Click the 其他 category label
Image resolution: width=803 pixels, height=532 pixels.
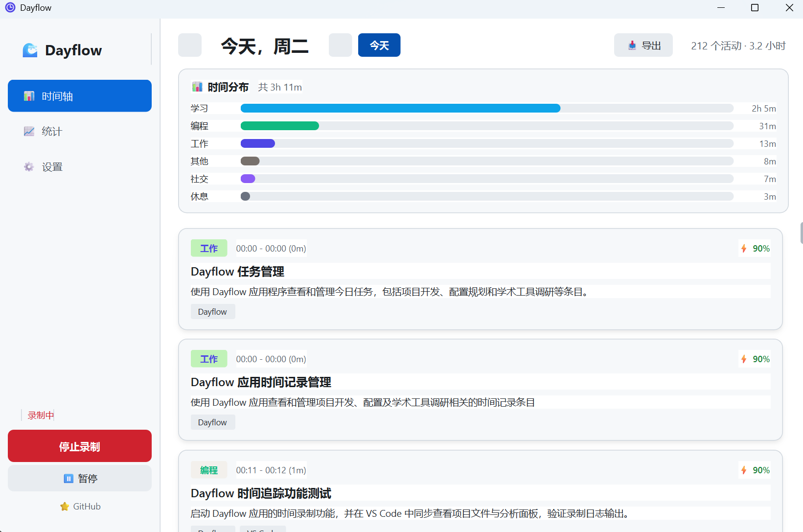click(x=200, y=161)
